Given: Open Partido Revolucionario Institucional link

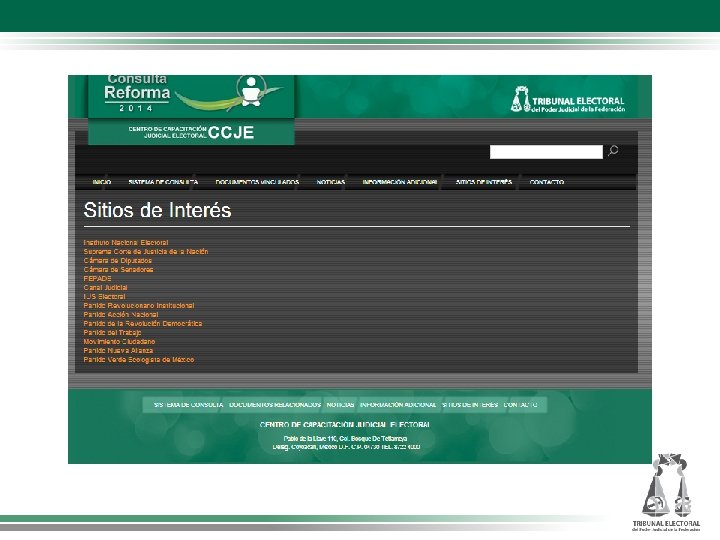Looking at the screenshot, I should pyautogui.click(x=139, y=305).
